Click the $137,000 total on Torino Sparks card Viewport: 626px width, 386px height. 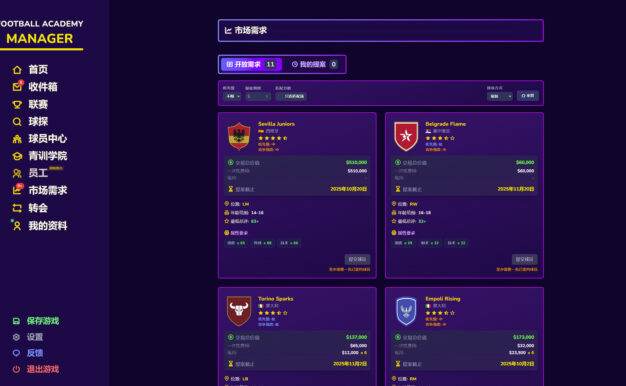(x=357, y=337)
